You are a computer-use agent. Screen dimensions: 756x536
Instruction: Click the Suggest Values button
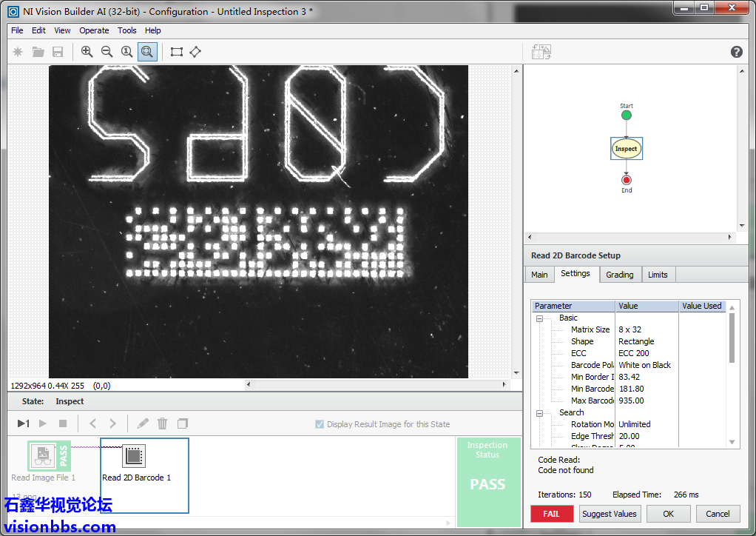click(609, 514)
